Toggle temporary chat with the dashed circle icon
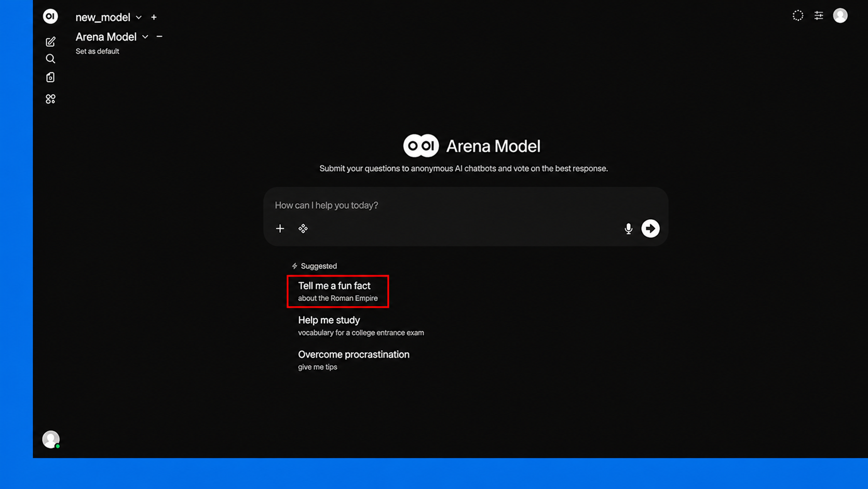Image resolution: width=868 pixels, height=489 pixels. (x=798, y=16)
